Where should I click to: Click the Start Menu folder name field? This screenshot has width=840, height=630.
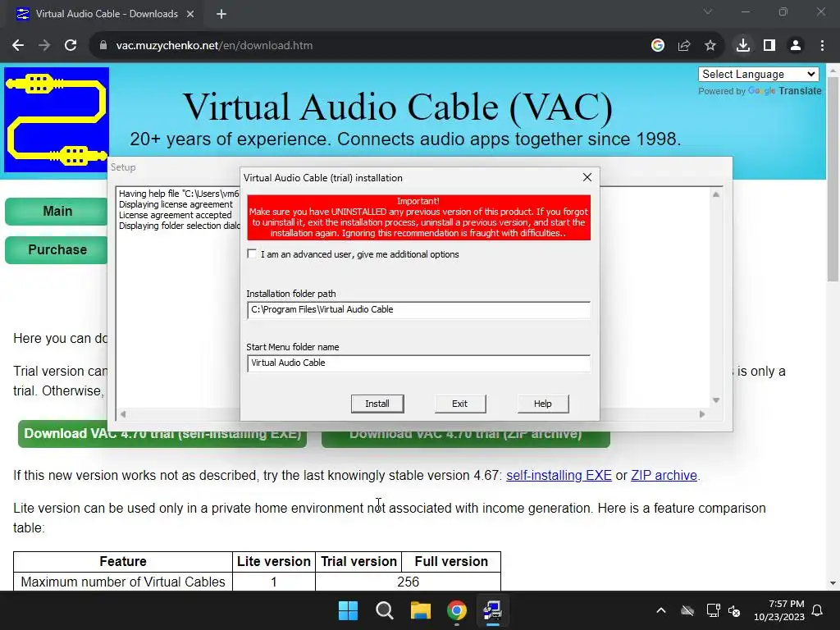coord(418,363)
